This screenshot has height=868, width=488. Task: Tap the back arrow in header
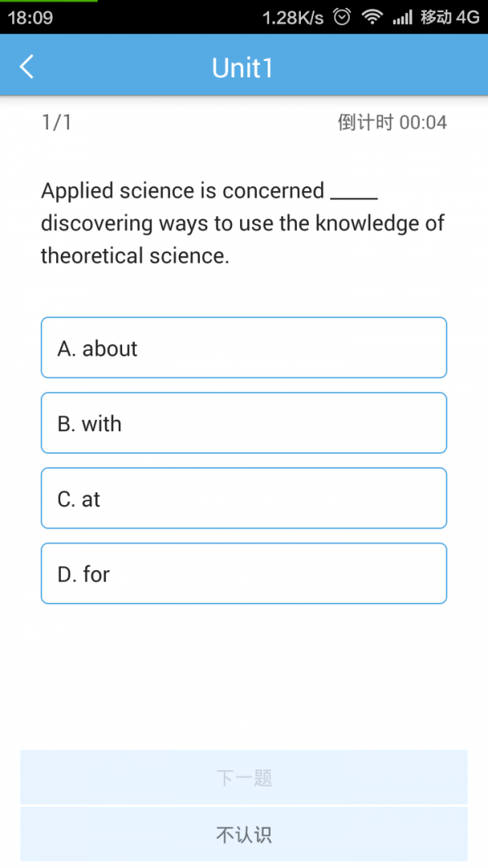[x=27, y=67]
